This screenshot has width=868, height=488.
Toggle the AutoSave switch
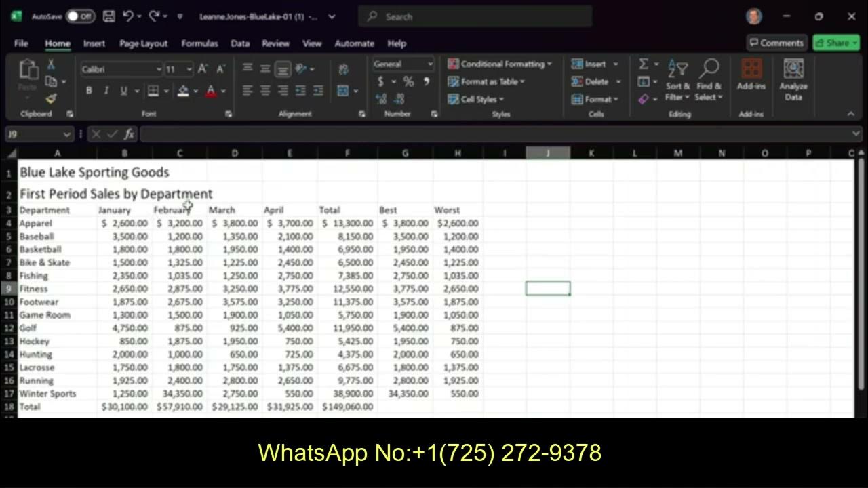[x=80, y=16]
